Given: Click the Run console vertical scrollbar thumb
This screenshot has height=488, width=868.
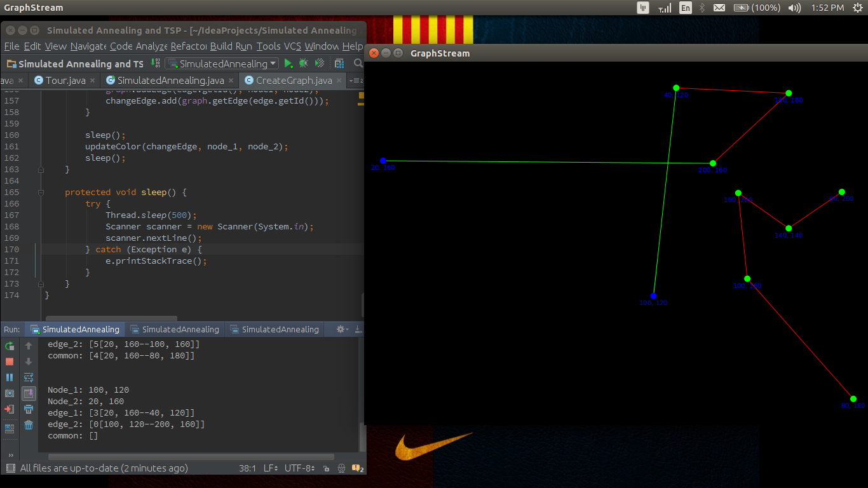Looking at the screenshot, I should tap(362, 437).
